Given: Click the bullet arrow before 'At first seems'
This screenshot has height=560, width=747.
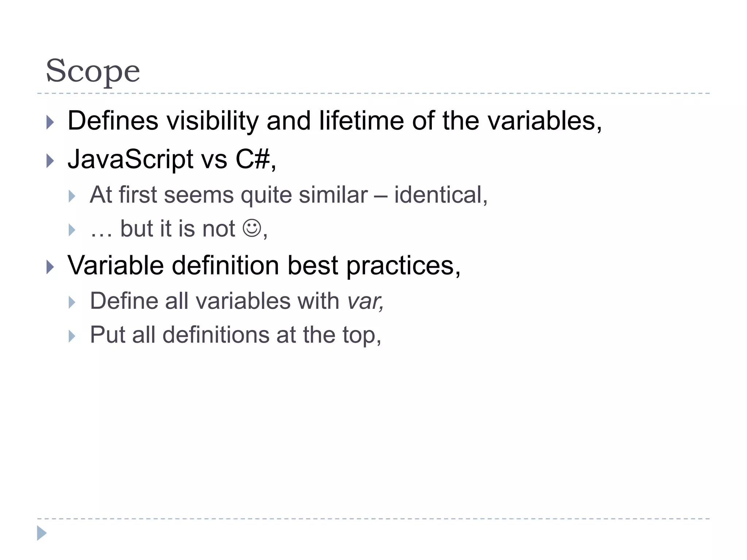Looking at the screenshot, I should (x=72, y=197).
